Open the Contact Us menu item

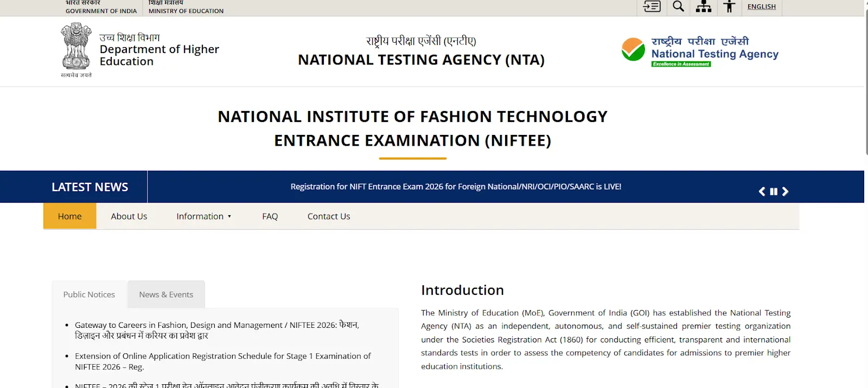[329, 216]
